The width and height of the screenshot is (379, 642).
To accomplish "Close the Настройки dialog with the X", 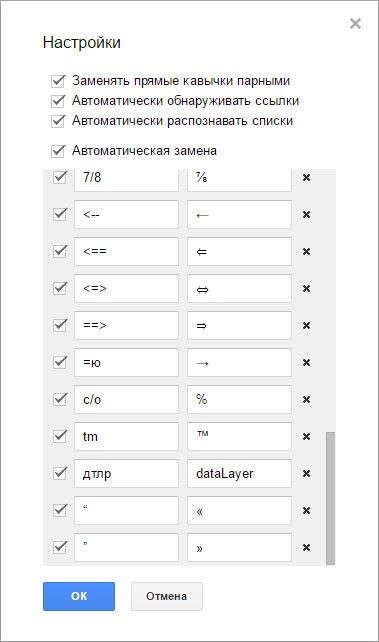I will 355,24.
